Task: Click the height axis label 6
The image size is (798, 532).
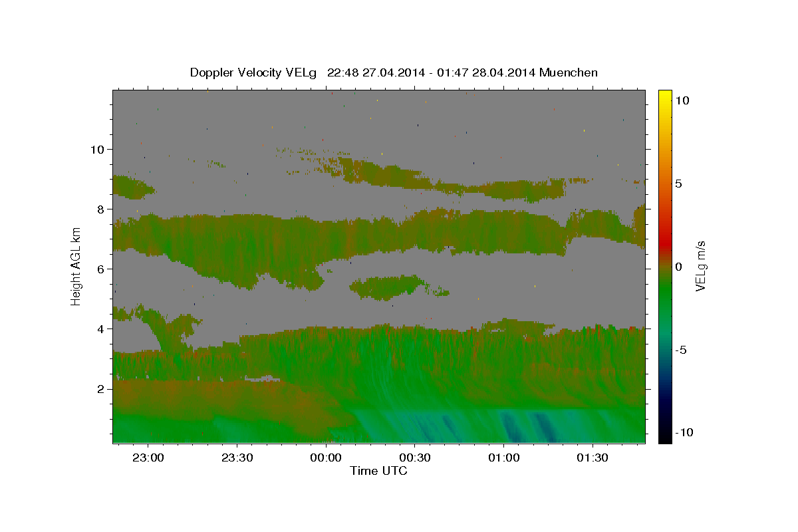Action: [x=100, y=269]
